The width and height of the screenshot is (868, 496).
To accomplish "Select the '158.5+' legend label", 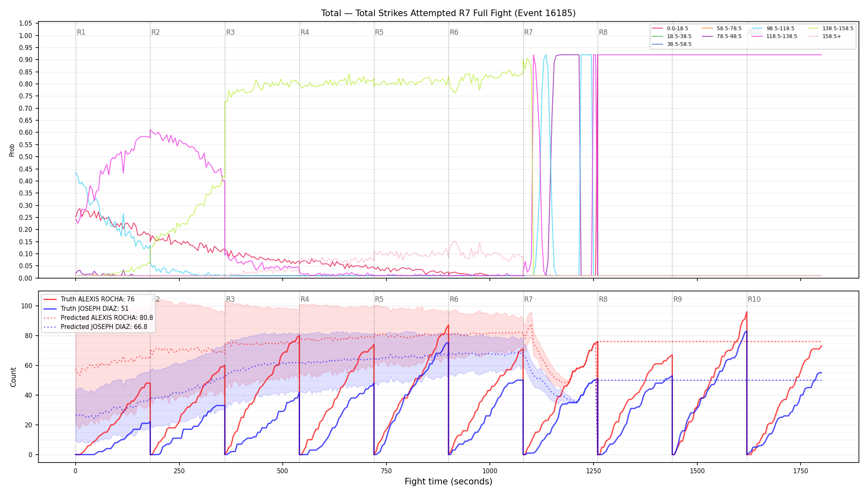I will (832, 36).
